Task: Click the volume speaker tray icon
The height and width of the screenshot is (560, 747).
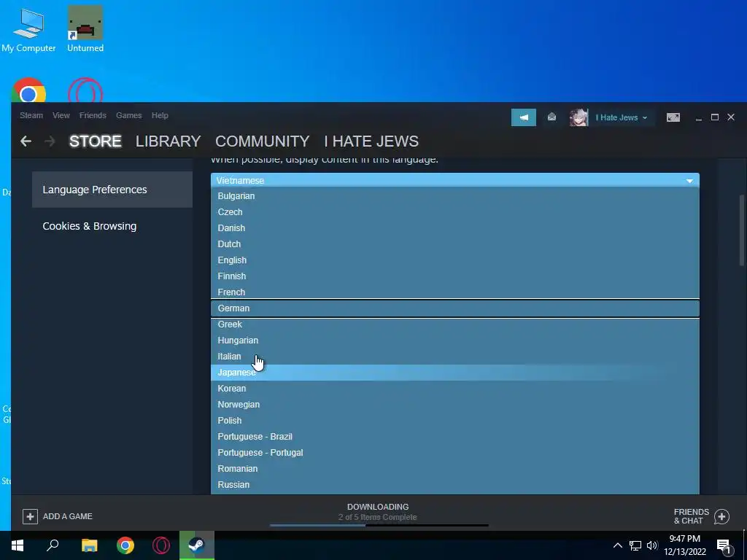Action: [652, 545]
